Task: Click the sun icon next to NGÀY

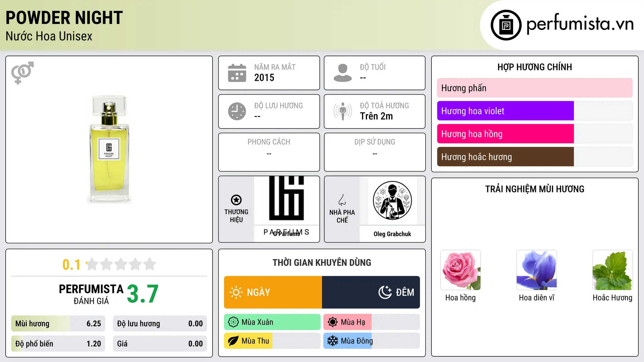Action: [236, 292]
